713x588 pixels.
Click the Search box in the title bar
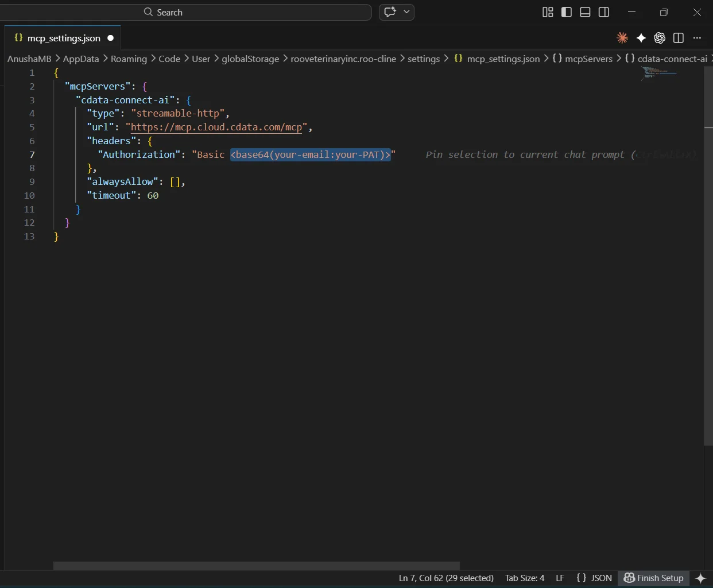(256, 12)
